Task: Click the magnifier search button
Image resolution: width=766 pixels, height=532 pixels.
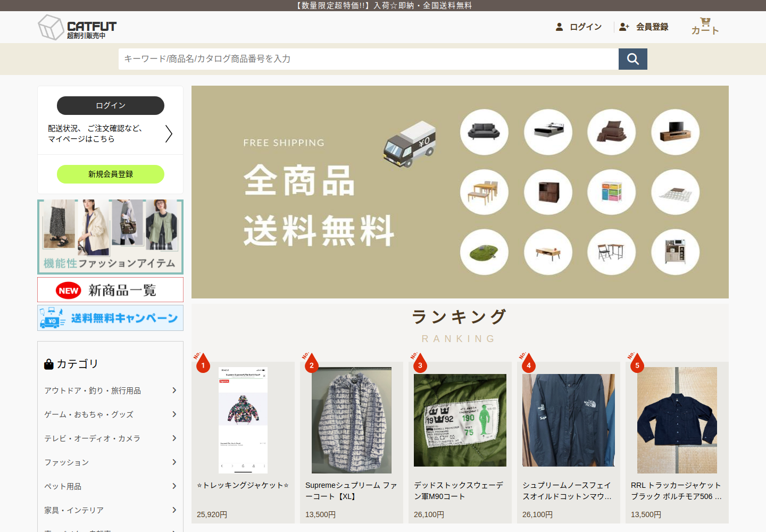Action: 633,59
